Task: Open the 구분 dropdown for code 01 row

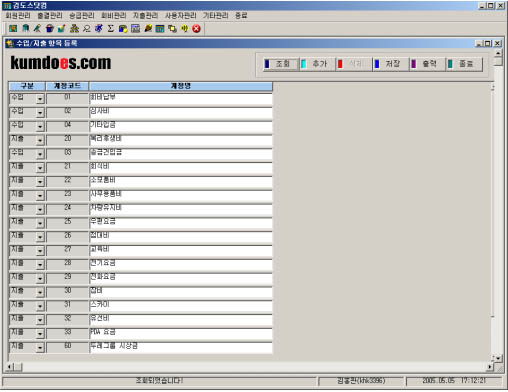Action: (x=40, y=99)
